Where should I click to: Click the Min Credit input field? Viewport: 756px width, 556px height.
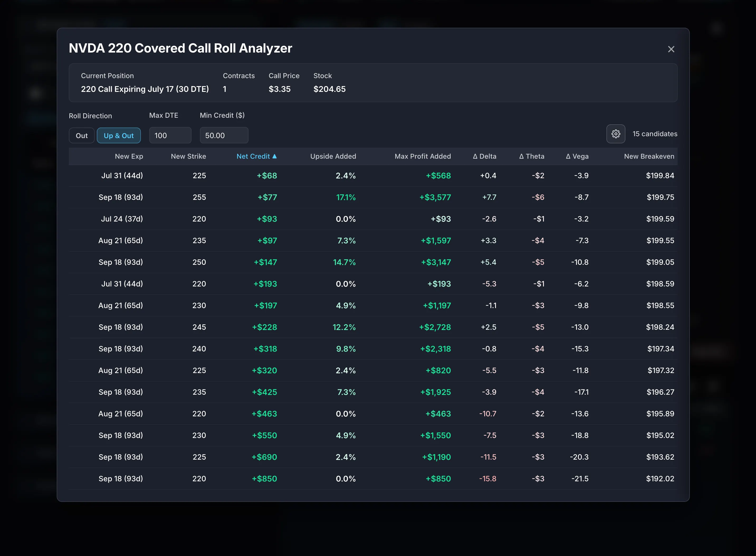[x=224, y=135]
